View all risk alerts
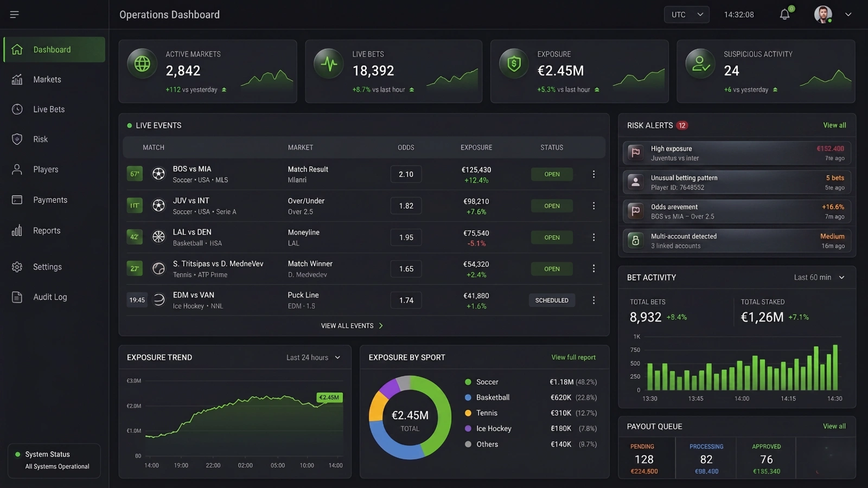 [834, 125]
